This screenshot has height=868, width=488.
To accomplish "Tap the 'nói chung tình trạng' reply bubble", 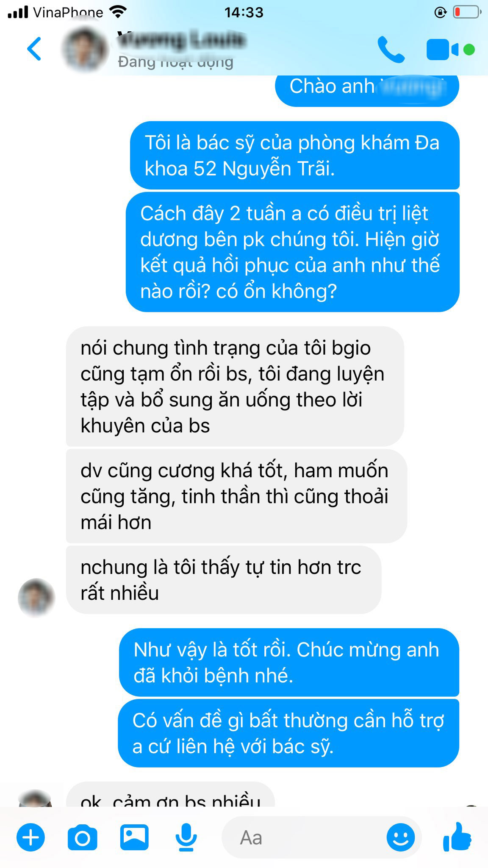I will click(235, 387).
